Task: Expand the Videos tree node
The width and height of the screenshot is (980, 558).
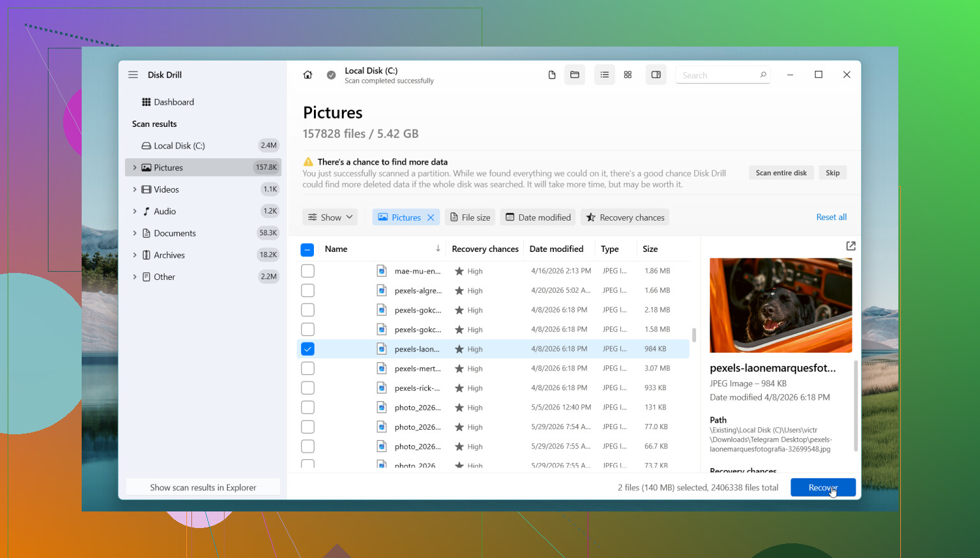Action: pyautogui.click(x=135, y=189)
